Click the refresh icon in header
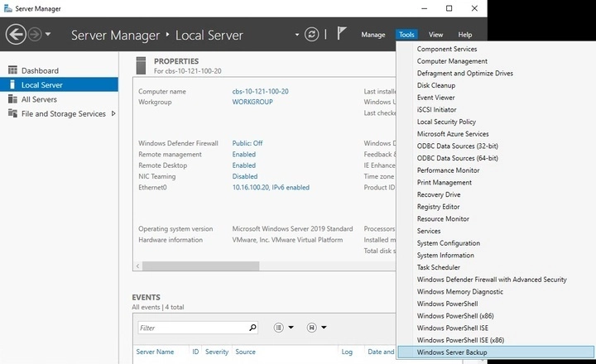This screenshot has height=364, width=596. 312,35
